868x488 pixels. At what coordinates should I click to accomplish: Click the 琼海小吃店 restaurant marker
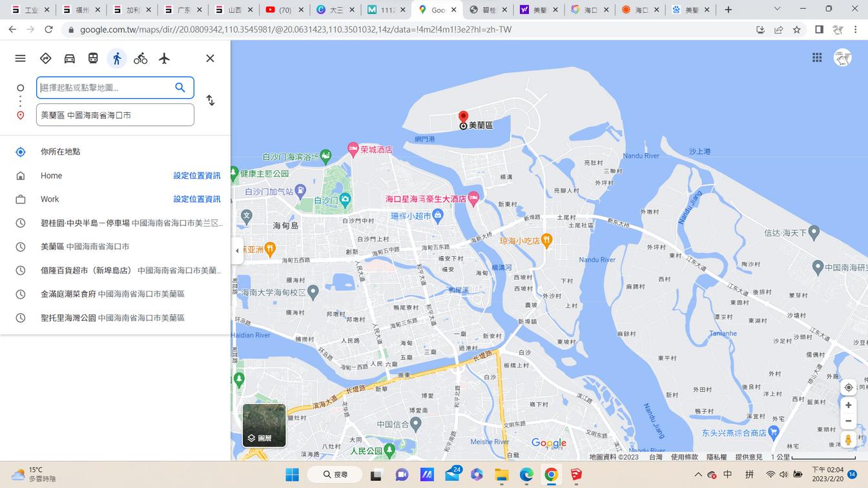click(x=547, y=240)
